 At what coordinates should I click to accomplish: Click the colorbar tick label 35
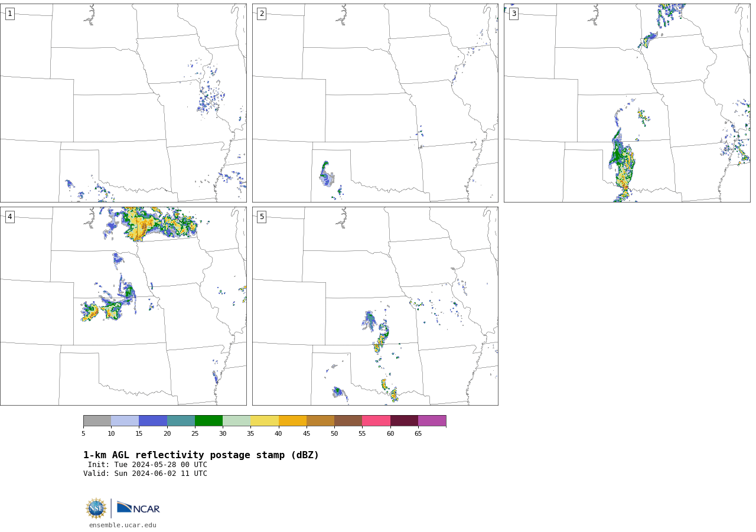click(x=250, y=434)
